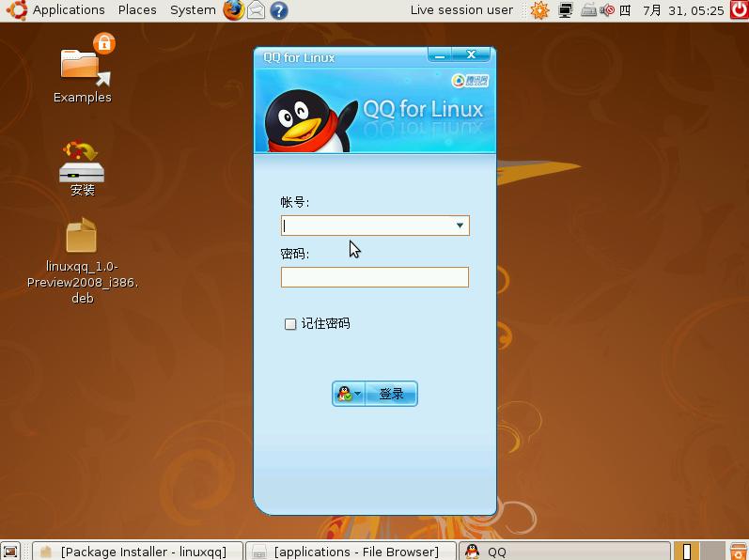Click the red power button icon
The image size is (749, 560).
pyautogui.click(x=738, y=10)
